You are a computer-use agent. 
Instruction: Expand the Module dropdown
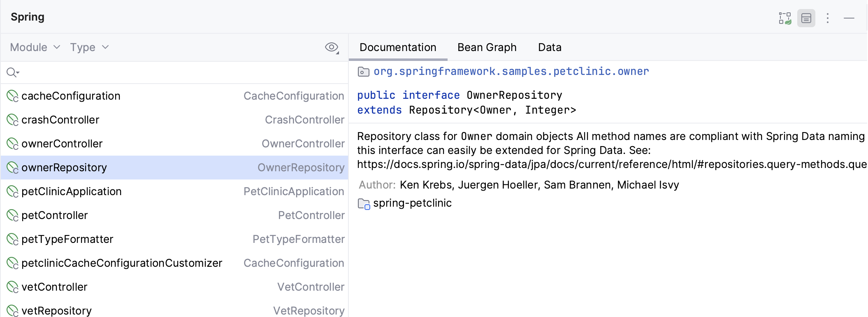35,47
